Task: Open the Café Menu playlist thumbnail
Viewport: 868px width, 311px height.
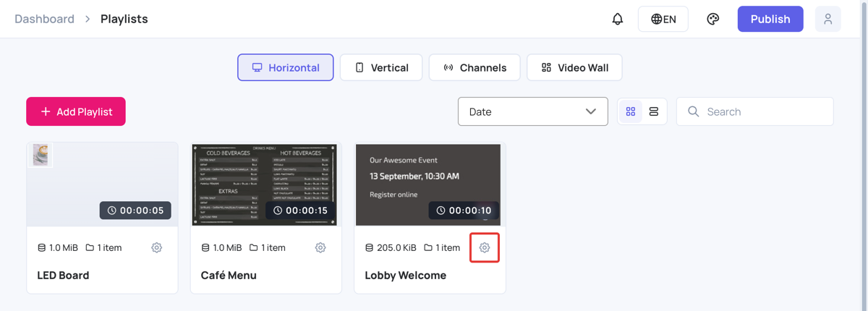Action: (265, 184)
